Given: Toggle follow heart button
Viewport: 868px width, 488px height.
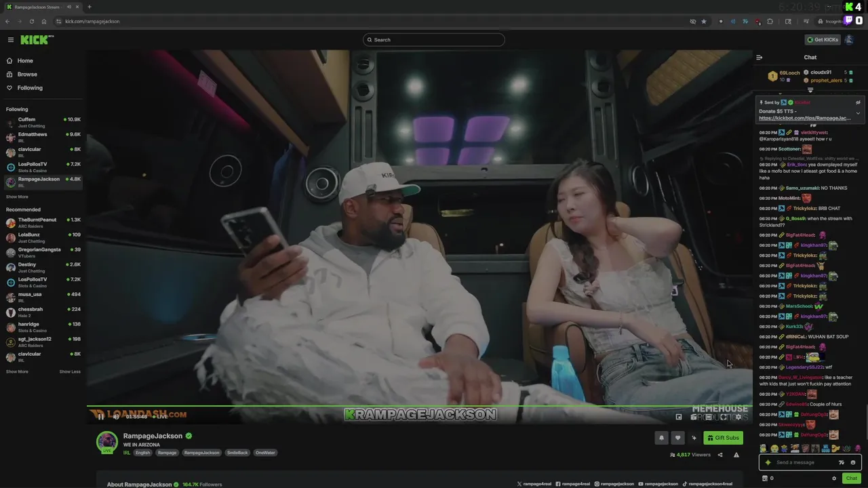Looking at the screenshot, I should click(677, 438).
